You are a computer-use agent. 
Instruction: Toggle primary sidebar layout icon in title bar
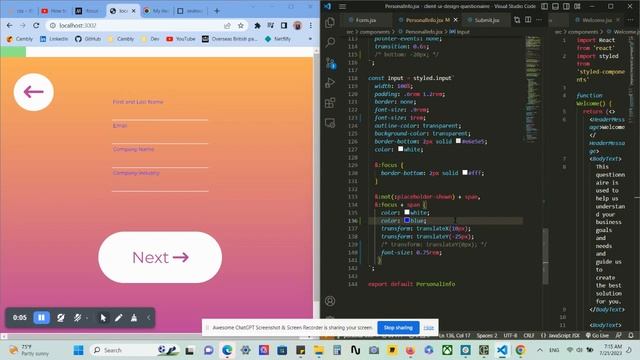point(544,6)
